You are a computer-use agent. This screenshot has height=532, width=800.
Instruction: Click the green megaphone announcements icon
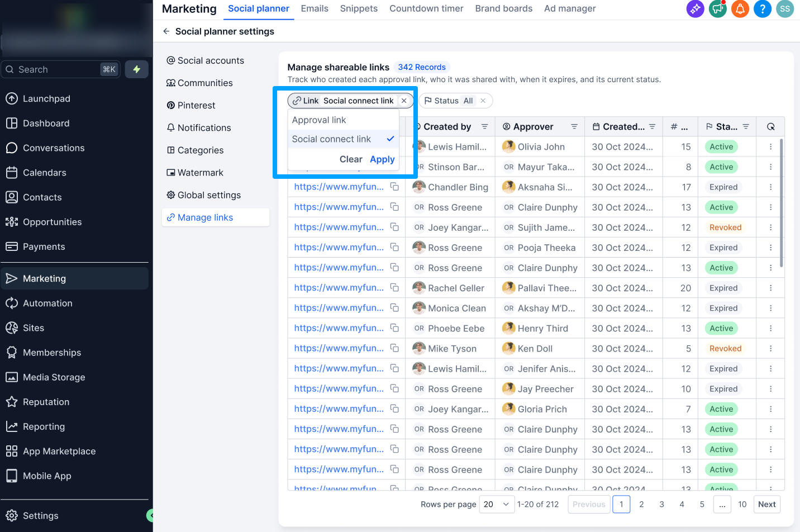coord(718,8)
